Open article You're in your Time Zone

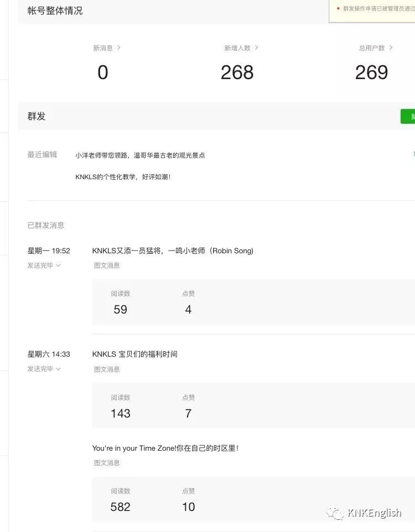coord(165,448)
